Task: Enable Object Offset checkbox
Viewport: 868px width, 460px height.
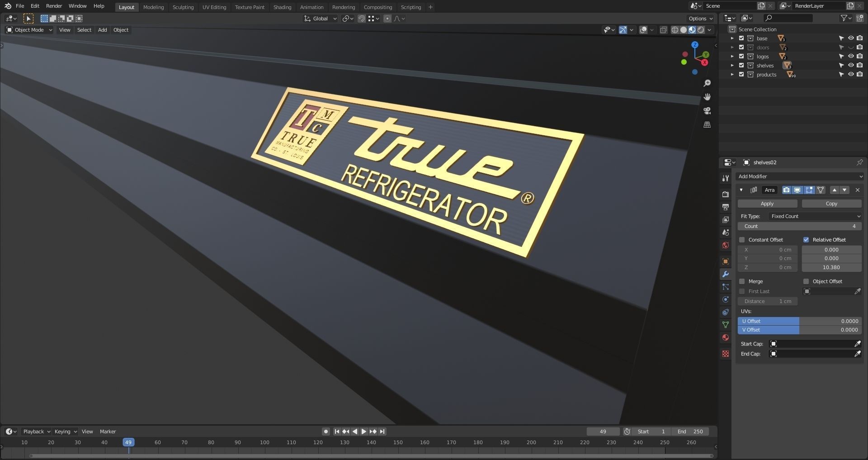Action: [806, 281]
